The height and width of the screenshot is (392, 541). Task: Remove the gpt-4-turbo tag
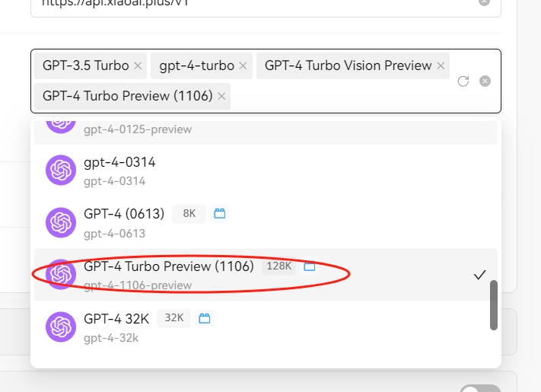(x=243, y=65)
